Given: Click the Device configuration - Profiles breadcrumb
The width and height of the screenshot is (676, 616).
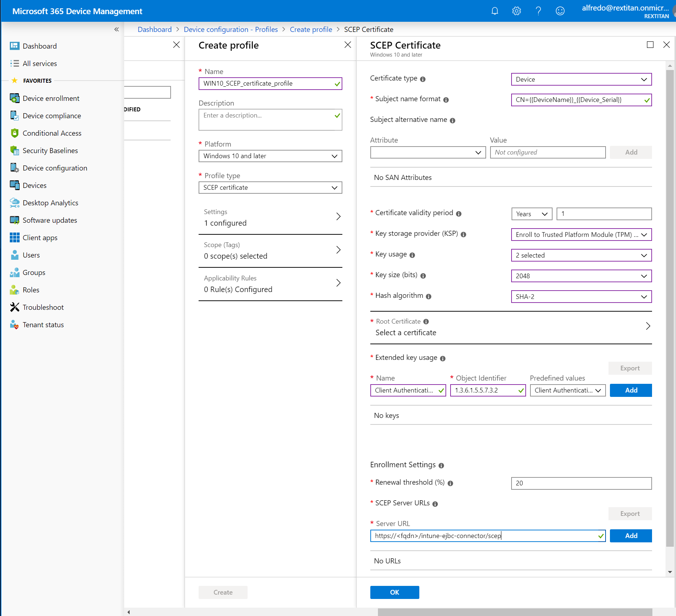Looking at the screenshot, I should click(231, 29).
